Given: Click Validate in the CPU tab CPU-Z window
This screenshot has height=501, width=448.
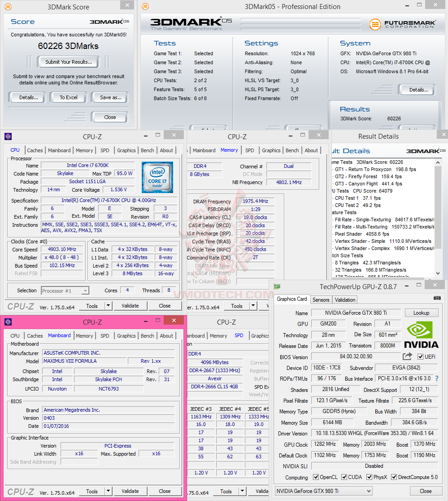Looking at the screenshot, I should tap(130, 306).
